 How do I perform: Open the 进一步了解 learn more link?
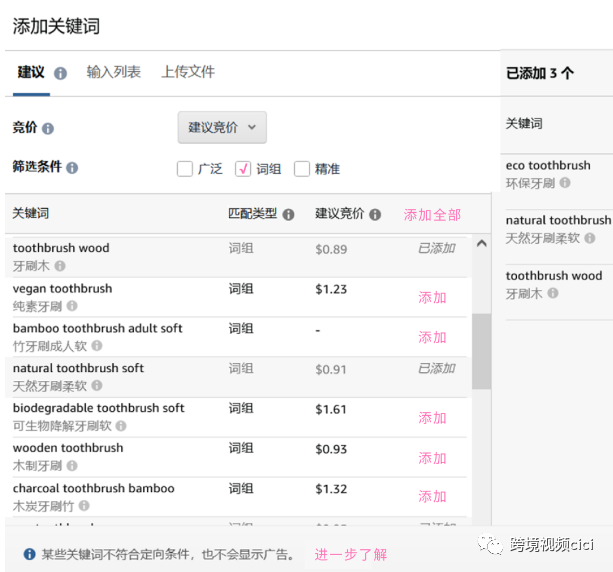point(351,555)
